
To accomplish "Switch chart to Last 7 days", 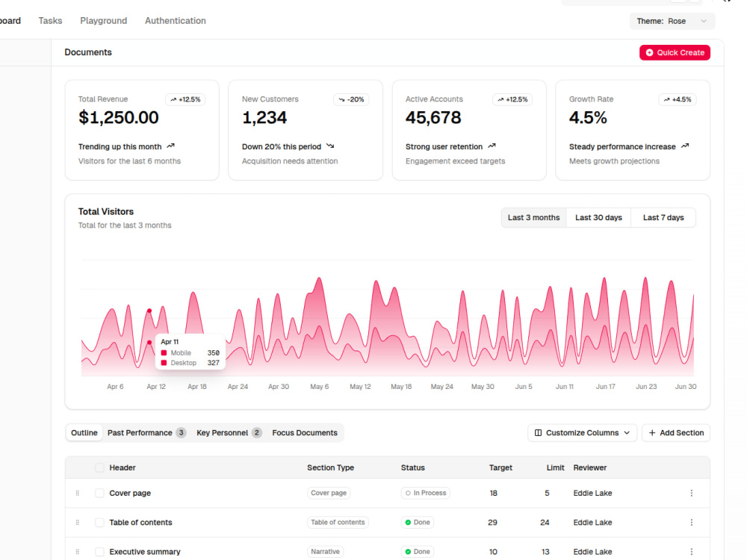I will coord(663,217).
